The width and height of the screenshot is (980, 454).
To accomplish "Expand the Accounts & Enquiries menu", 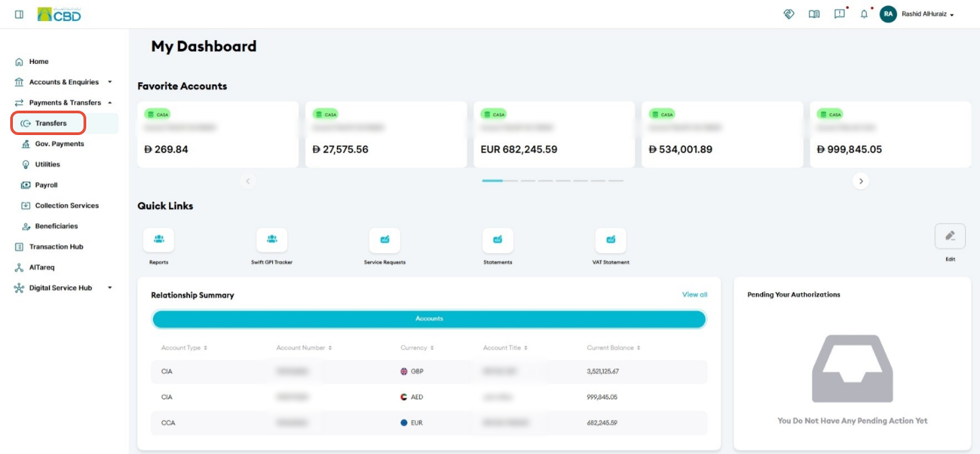I will (64, 82).
